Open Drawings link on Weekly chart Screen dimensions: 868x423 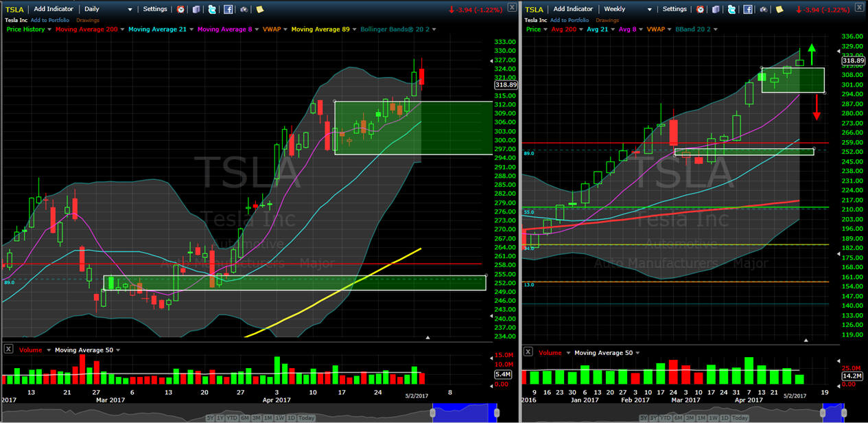click(607, 20)
